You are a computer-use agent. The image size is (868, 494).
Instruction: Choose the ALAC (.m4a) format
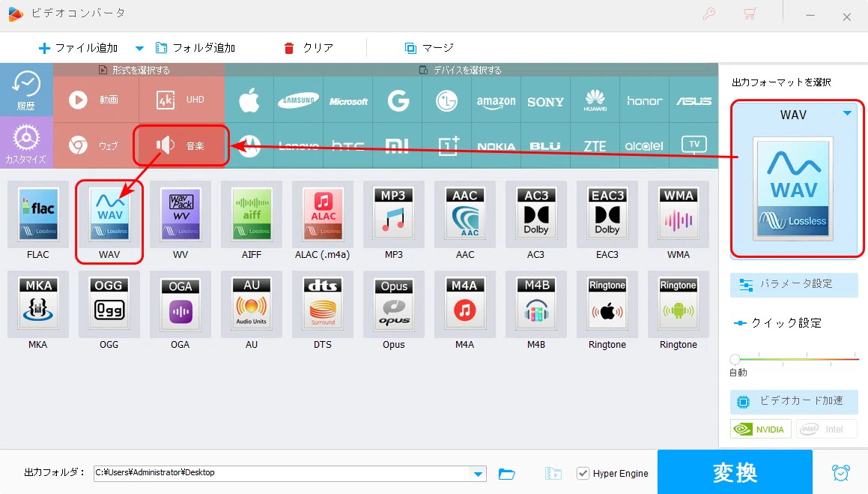[x=323, y=214]
